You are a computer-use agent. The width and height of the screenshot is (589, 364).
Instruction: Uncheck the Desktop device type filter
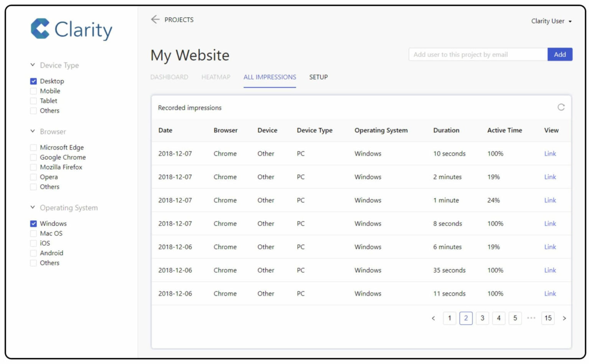[x=33, y=81]
